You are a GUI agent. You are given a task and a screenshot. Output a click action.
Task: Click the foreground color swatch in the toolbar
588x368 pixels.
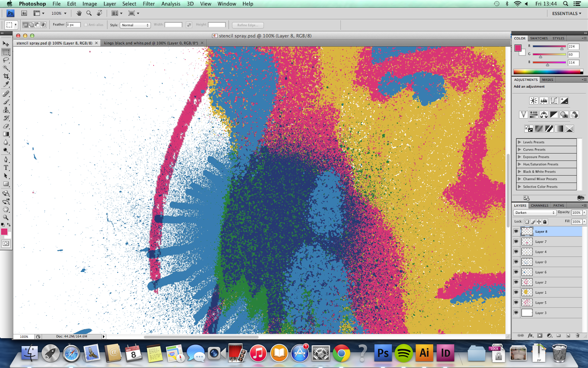5,232
